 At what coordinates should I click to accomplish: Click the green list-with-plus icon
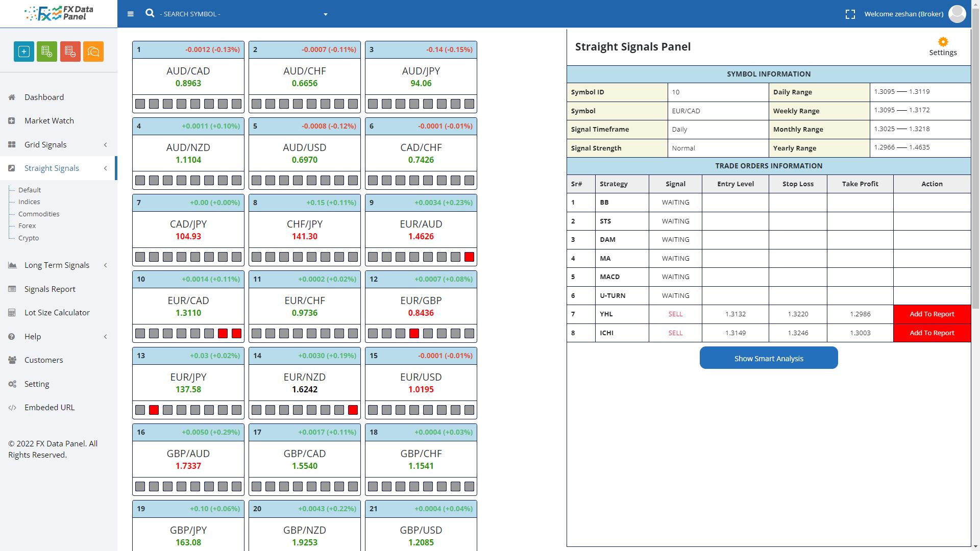click(47, 52)
